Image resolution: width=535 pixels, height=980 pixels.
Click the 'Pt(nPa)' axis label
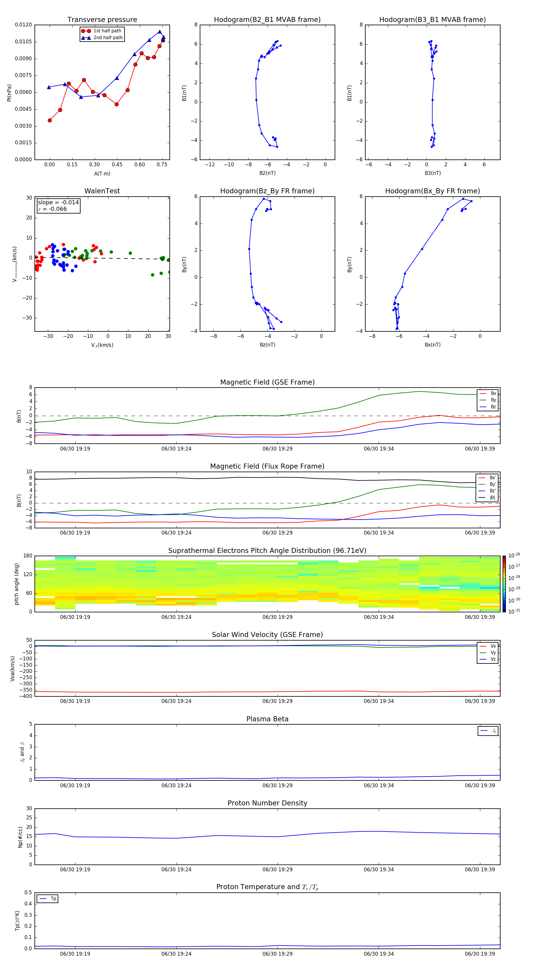9,93
